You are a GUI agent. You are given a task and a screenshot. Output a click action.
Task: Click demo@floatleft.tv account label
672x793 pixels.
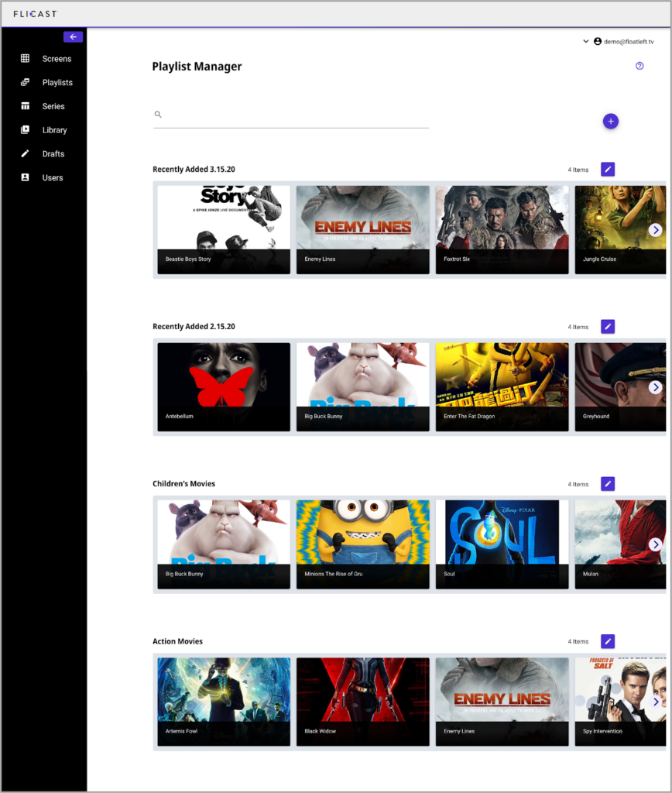(x=629, y=42)
